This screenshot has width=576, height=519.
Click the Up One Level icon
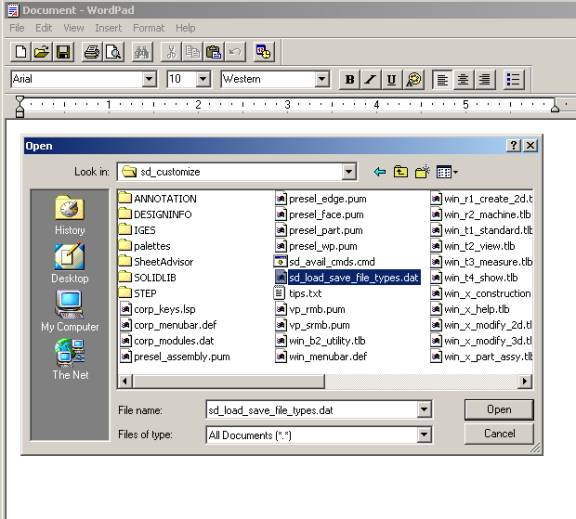tap(401, 172)
